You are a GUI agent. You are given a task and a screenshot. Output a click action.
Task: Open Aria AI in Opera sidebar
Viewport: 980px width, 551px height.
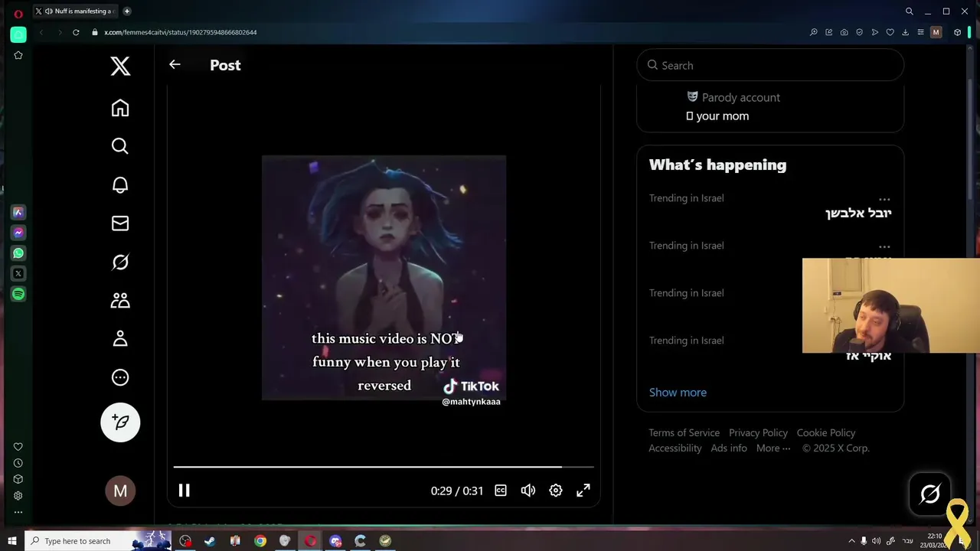tap(18, 212)
